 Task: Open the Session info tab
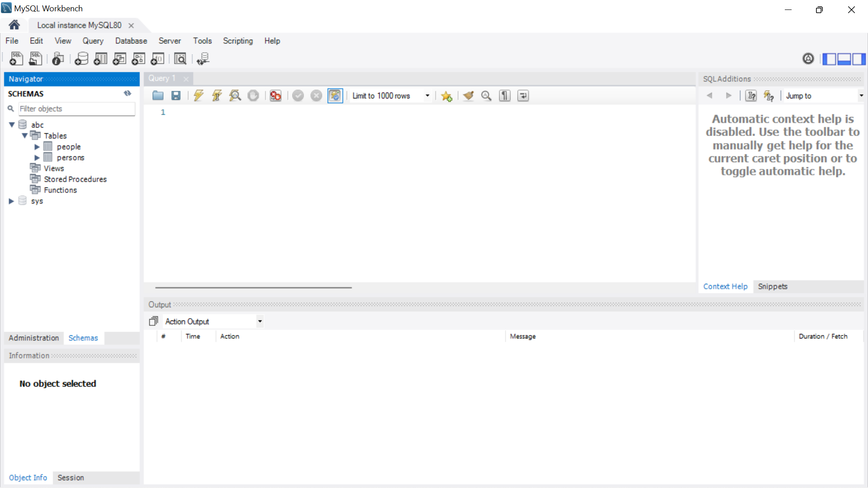71,478
